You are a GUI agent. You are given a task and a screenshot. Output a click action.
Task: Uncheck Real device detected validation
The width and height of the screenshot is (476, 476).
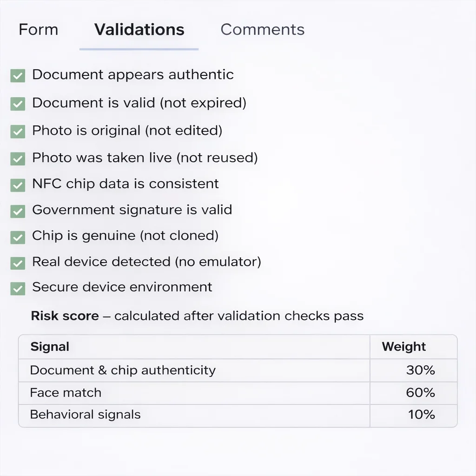click(17, 263)
